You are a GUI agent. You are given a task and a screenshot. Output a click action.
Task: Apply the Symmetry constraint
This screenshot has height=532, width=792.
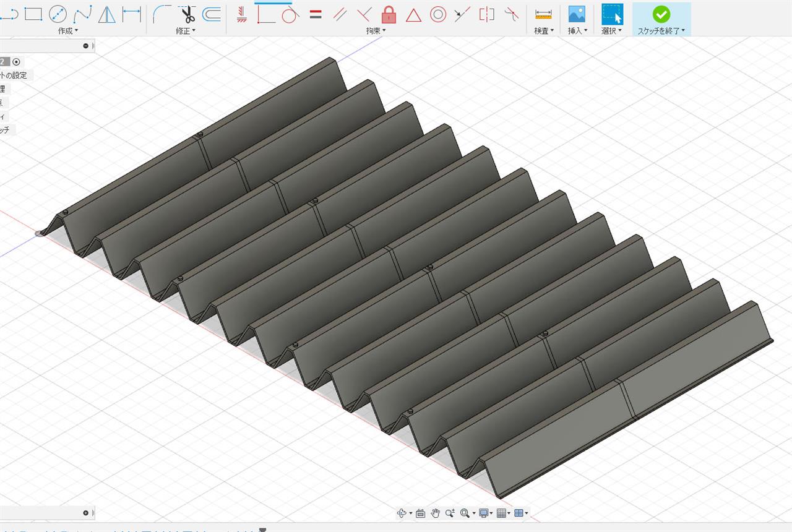(487, 14)
